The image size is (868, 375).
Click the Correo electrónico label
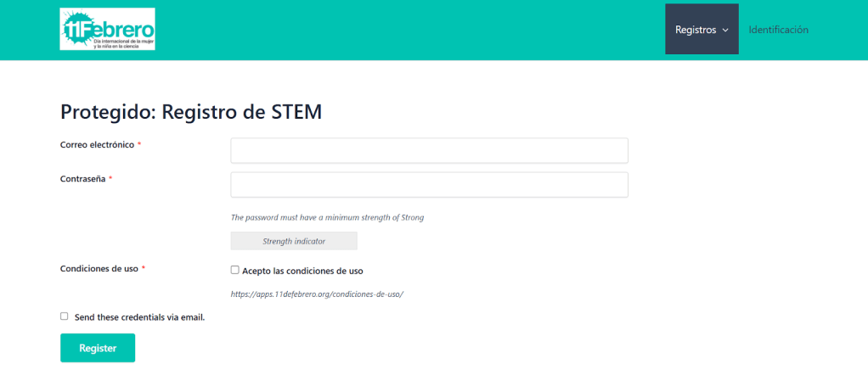[97, 145]
